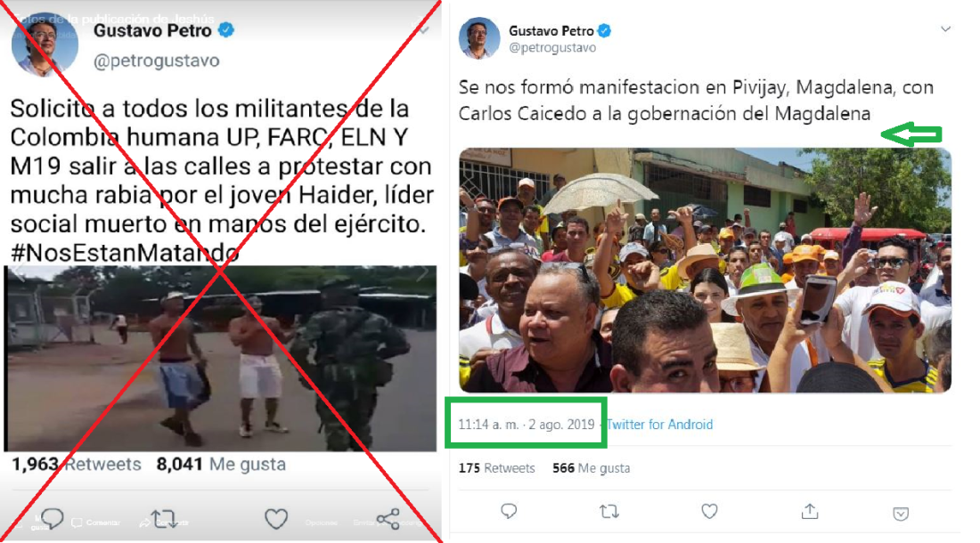
Task: Click the 11:14 a. m. 2 ago. 2019 timestamp
Action: click(527, 425)
